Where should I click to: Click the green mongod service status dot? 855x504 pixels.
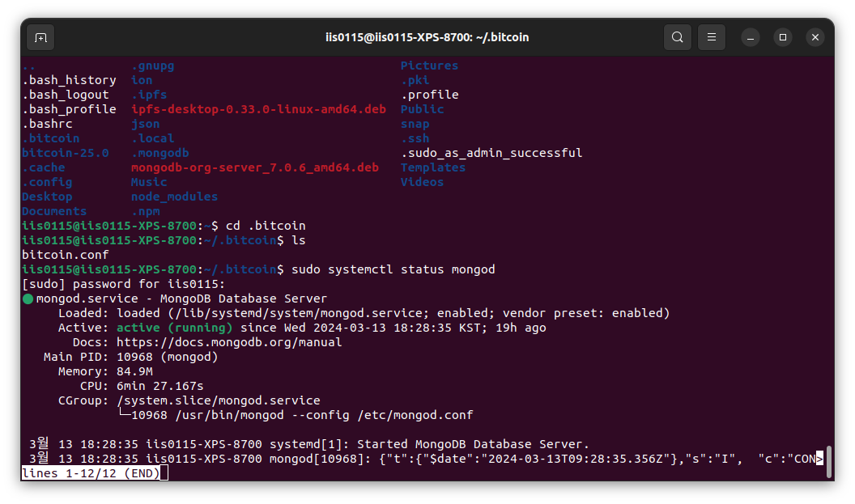pyautogui.click(x=28, y=299)
